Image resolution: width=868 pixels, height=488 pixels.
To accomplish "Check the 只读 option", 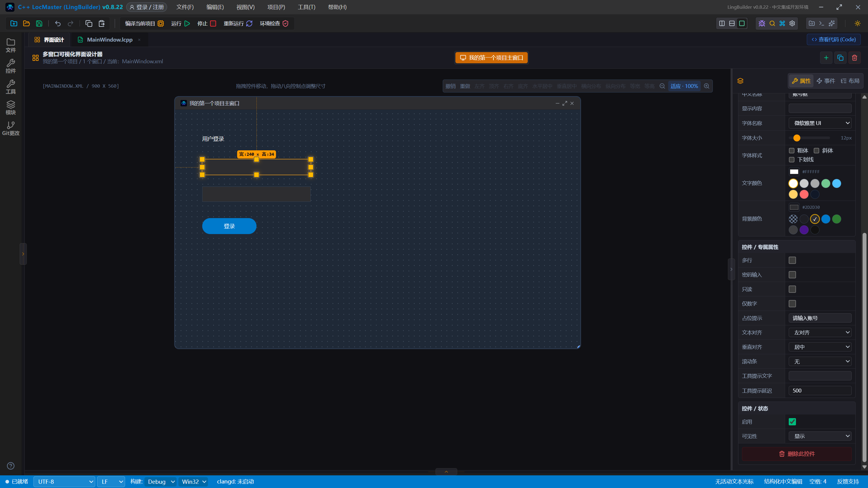I will tap(793, 289).
